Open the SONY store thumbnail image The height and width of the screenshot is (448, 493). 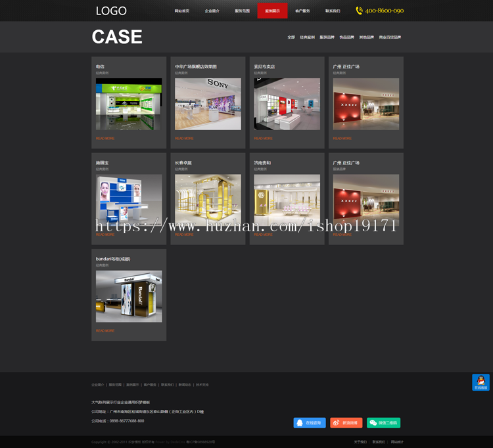coord(208,104)
